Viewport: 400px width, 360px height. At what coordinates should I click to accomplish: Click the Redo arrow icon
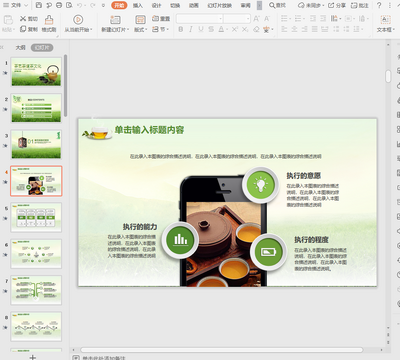pos(93,5)
